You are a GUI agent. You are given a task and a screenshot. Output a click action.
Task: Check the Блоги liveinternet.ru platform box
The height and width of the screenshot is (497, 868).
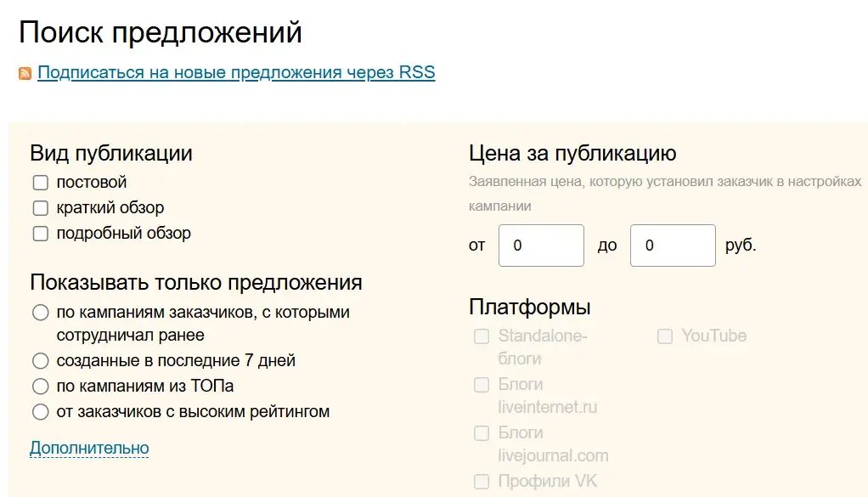[x=482, y=385]
